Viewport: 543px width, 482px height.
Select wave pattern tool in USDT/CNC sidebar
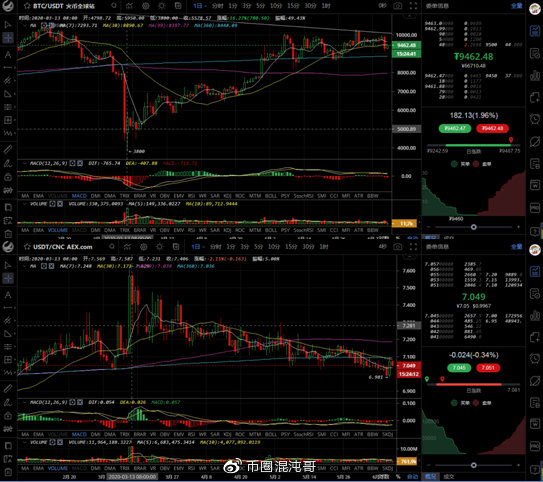[x=8, y=373]
